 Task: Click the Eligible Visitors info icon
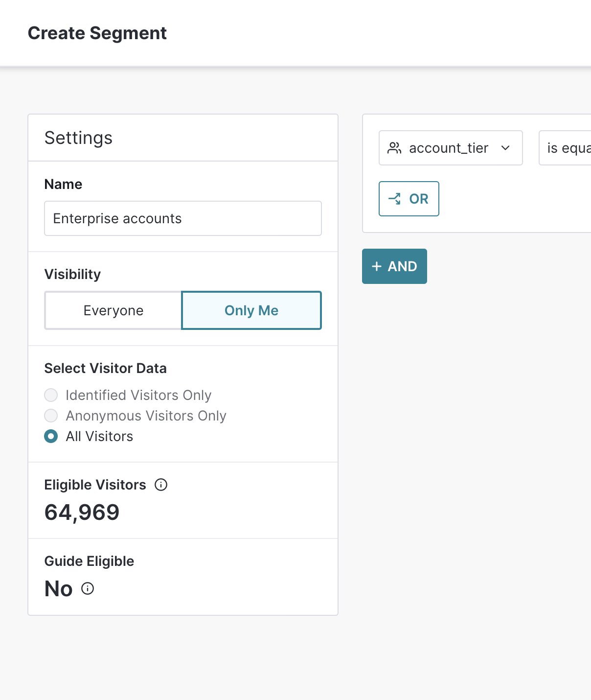coord(161,485)
